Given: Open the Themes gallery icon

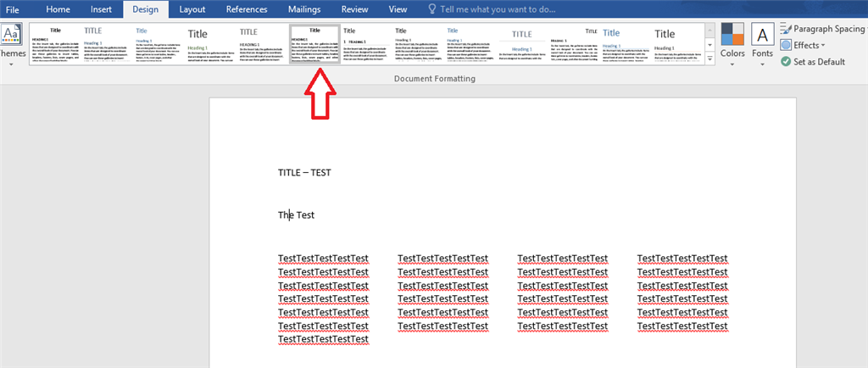Looking at the screenshot, I should tap(12, 36).
